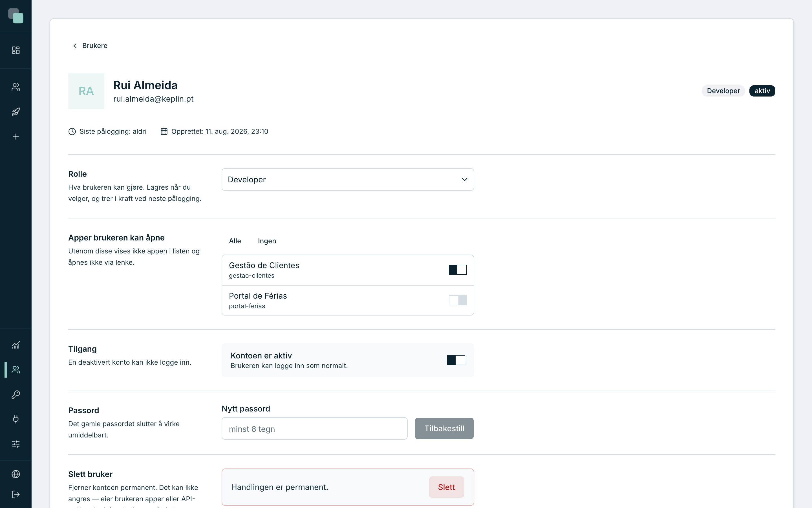Click the gestao-clientes slug text
The height and width of the screenshot is (508, 812).
point(252,275)
